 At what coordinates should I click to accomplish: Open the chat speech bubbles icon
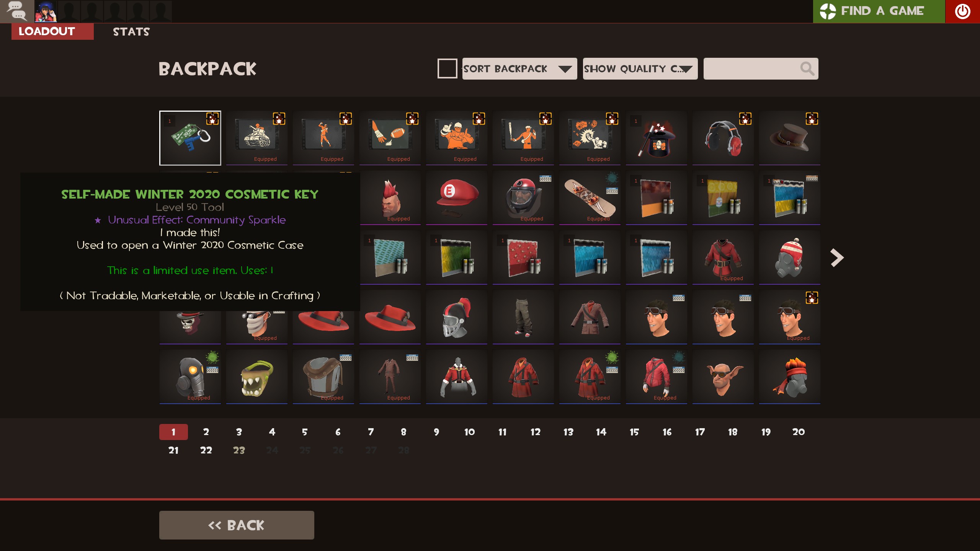[17, 11]
